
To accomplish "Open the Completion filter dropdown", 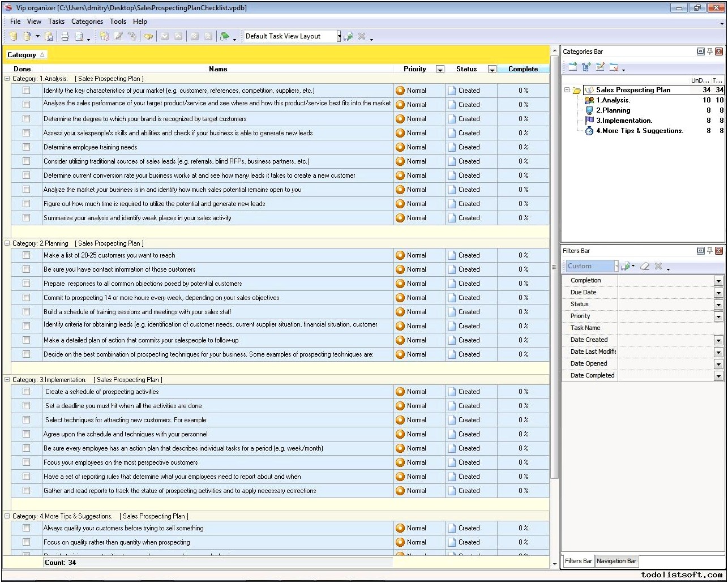I will 718,281.
